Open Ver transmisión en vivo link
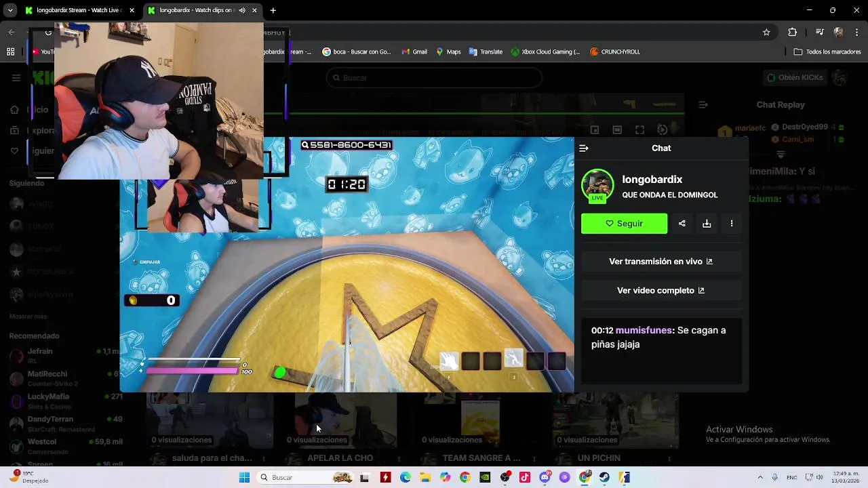Viewport: 868px width, 488px height. (661, 262)
